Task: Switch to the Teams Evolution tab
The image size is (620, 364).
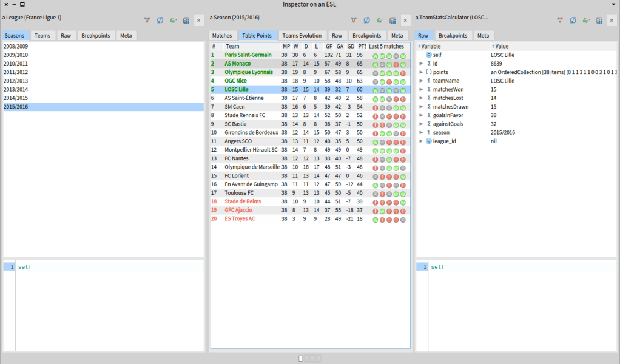Action: [302, 36]
